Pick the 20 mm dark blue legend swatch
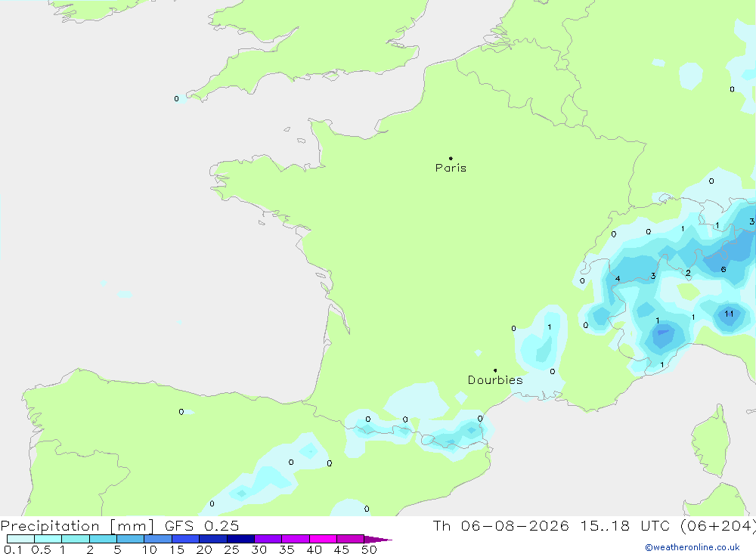 (213, 539)
